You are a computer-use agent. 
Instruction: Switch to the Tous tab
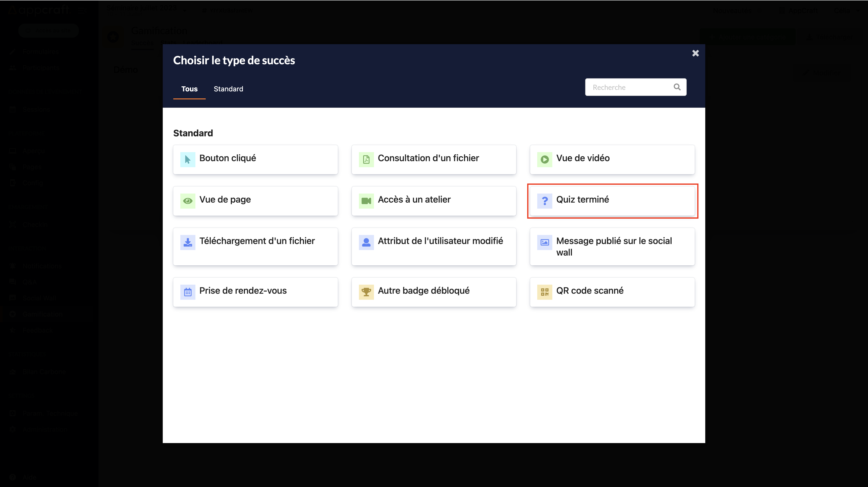(189, 89)
